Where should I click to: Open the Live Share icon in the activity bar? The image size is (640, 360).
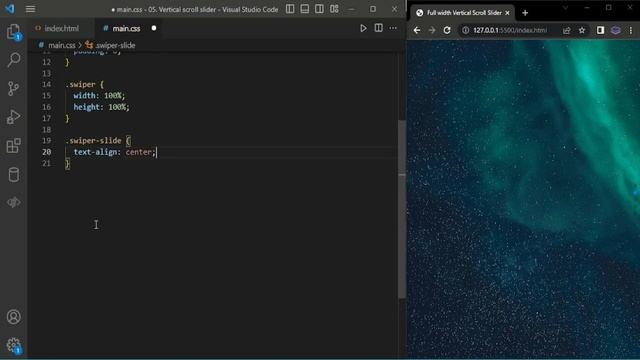[13, 202]
